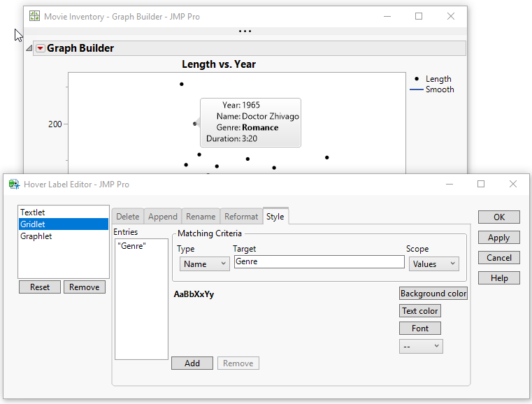Click the Font button
532x404 pixels.
click(x=420, y=329)
